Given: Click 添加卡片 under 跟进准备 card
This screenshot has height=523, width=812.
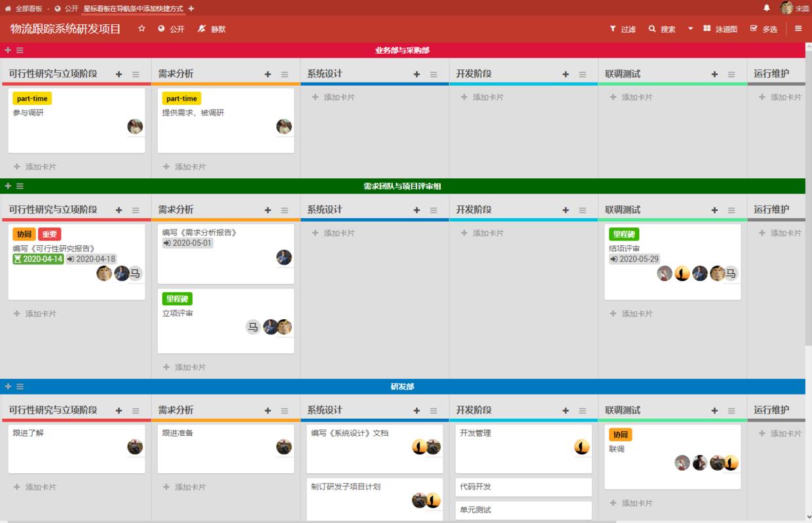Looking at the screenshot, I should (184, 488).
